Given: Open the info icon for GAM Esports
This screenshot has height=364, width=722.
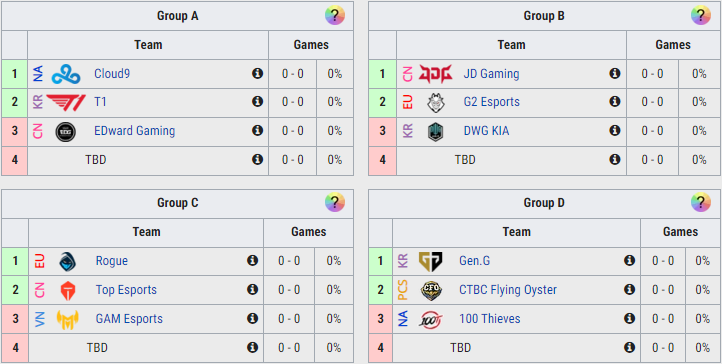Looking at the screenshot, I should [252, 318].
